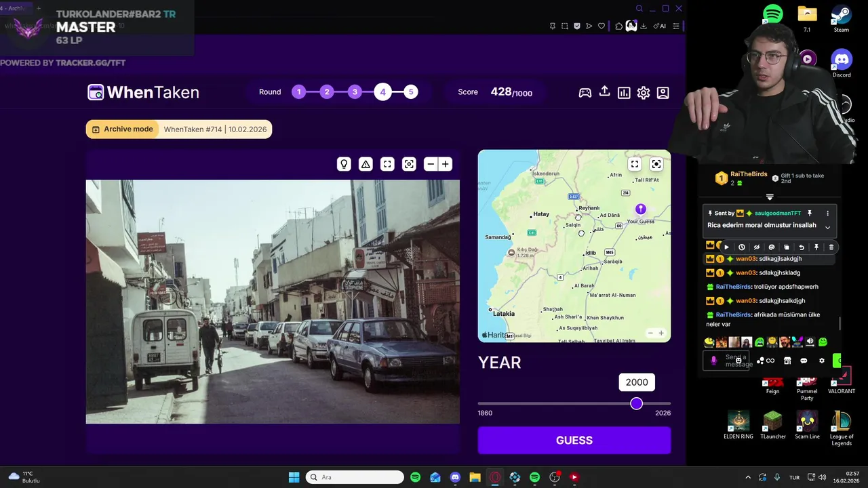
Task: Click the reply arrow in moderation bar
Action: point(802,247)
